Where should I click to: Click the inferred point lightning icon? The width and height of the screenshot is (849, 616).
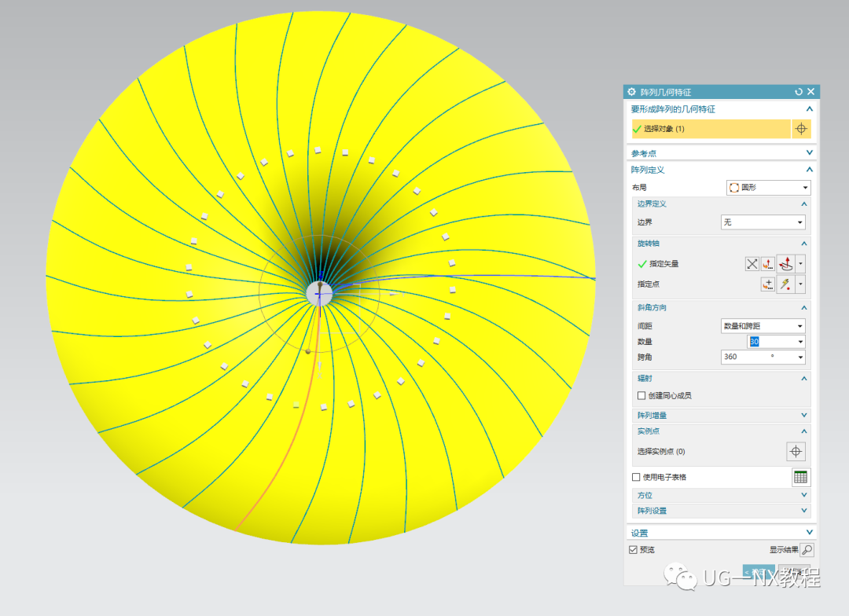pos(786,284)
